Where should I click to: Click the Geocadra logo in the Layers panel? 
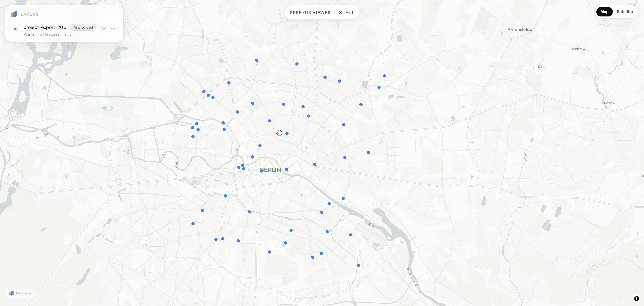coord(14,14)
